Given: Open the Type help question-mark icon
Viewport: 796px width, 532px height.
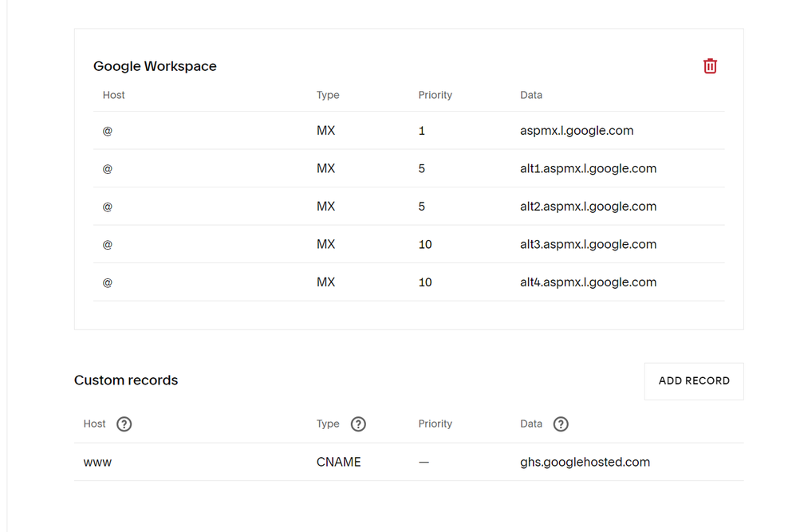Looking at the screenshot, I should 358,424.
